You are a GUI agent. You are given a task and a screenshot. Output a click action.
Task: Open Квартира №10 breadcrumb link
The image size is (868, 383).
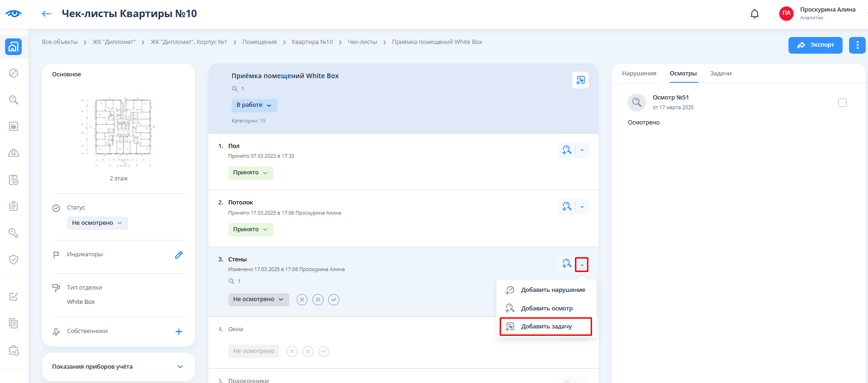tap(312, 42)
